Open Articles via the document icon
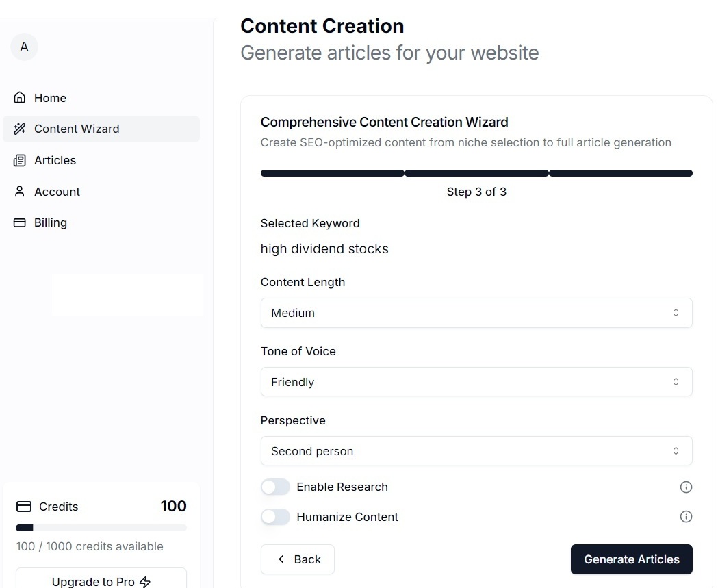Screen dimensions: 718x588 click(19, 160)
